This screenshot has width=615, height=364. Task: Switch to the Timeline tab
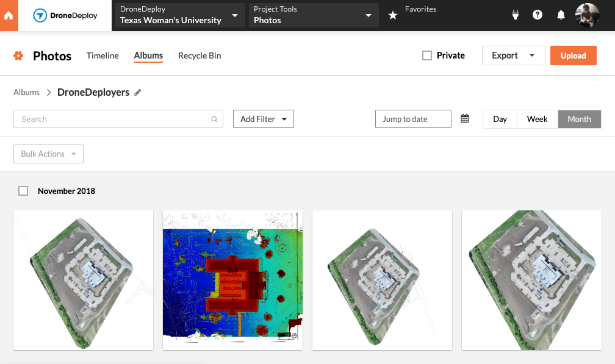(x=103, y=55)
